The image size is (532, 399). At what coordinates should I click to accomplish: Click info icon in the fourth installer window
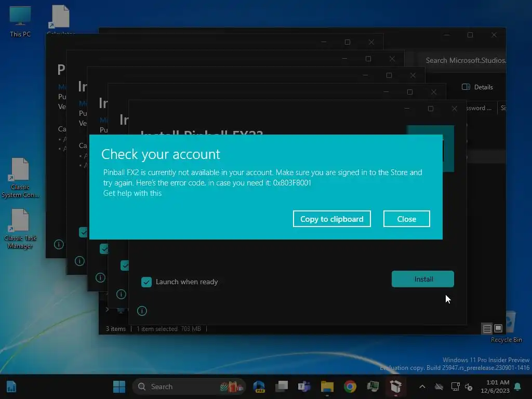[x=79, y=261]
